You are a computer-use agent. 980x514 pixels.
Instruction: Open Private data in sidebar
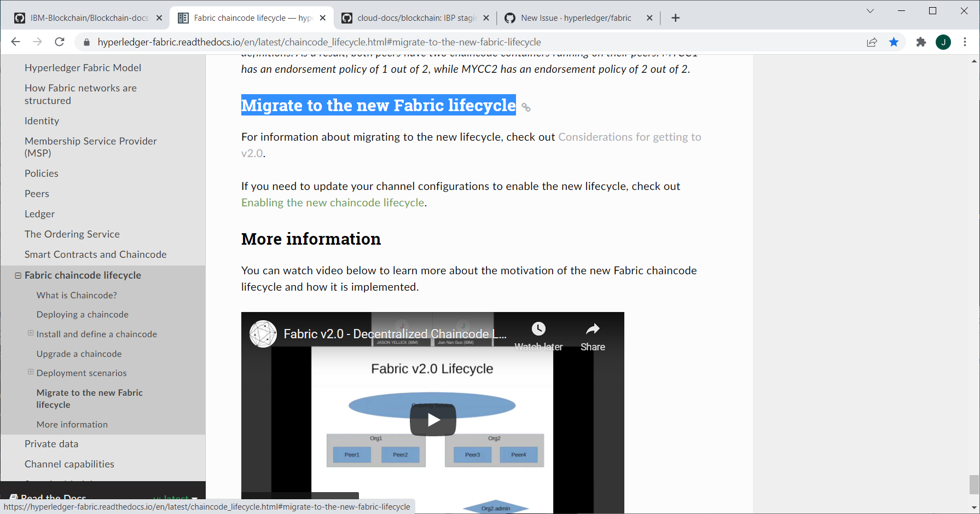(x=51, y=444)
